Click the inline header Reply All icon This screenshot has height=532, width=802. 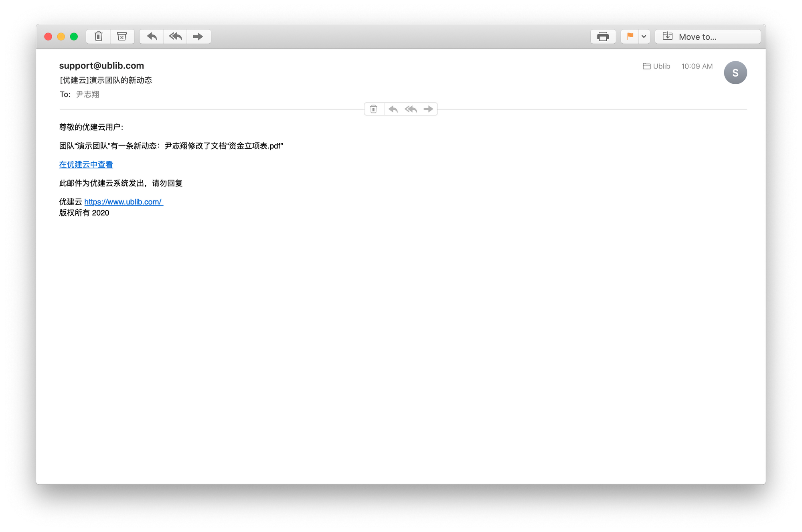tap(411, 109)
